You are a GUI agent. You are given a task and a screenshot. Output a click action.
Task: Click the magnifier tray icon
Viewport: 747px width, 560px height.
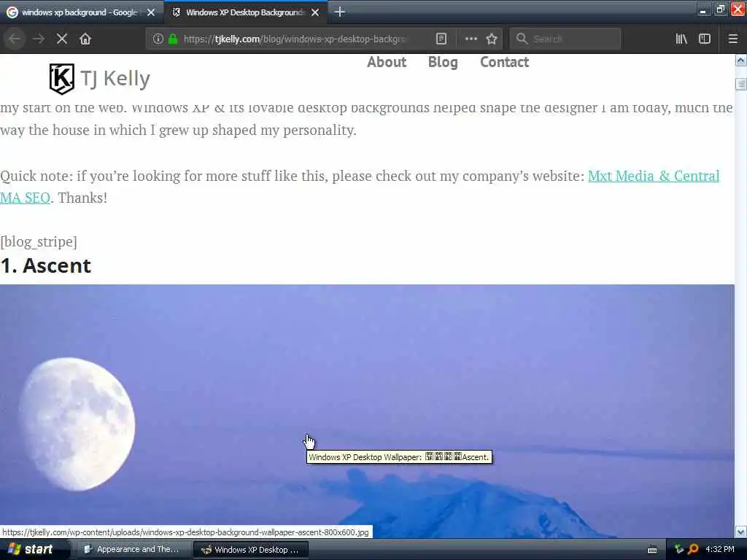(693, 549)
